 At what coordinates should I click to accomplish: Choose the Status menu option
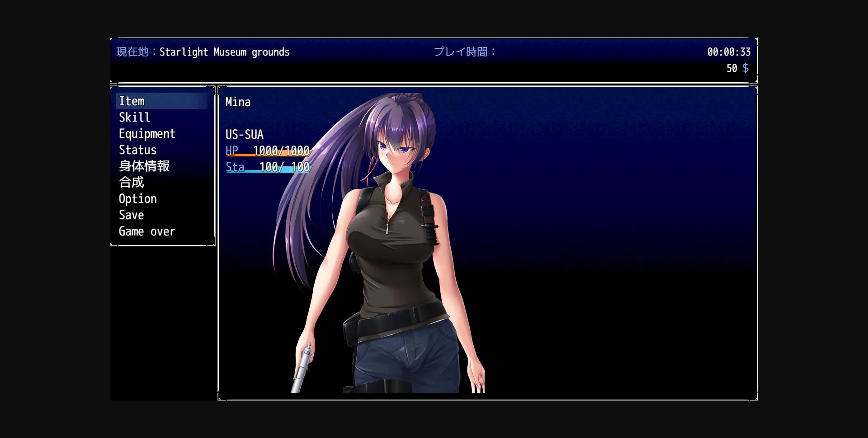[x=137, y=150]
